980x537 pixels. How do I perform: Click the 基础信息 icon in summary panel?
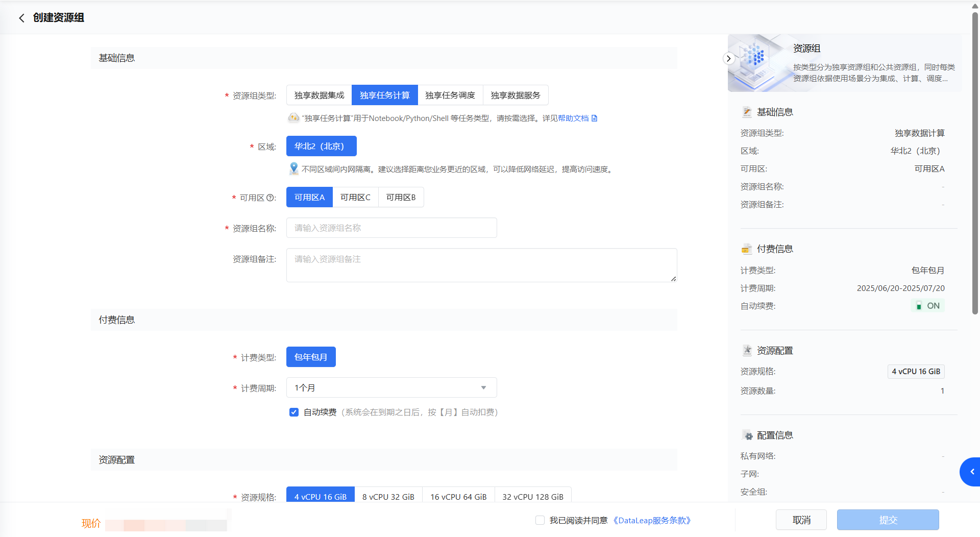click(747, 112)
